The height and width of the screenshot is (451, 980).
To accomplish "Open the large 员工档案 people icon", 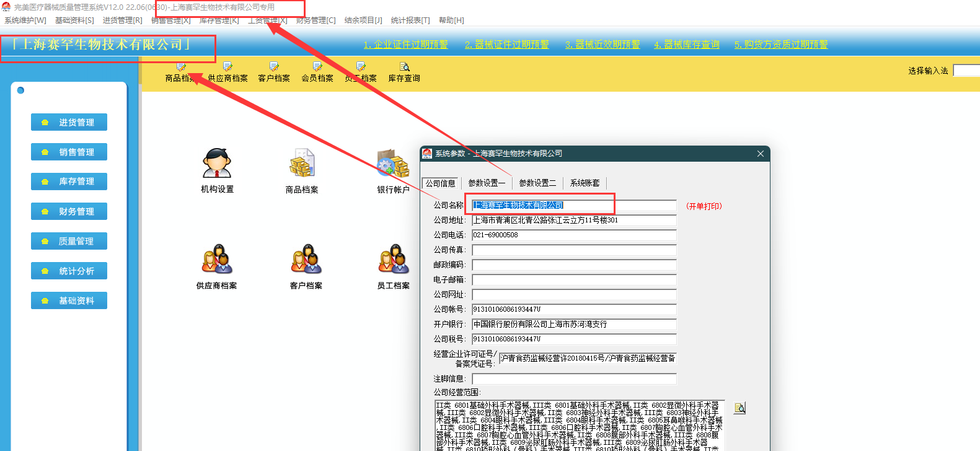I will [x=393, y=267].
